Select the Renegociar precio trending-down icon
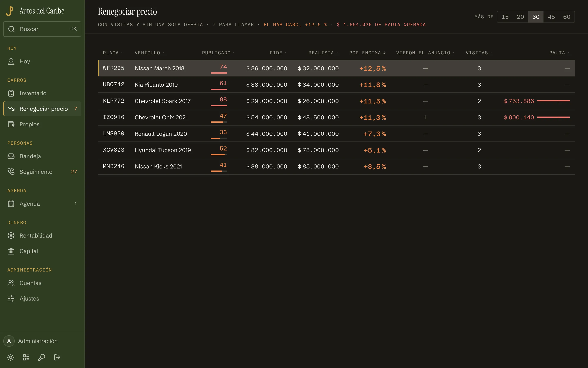Viewport: 588px width, 368px height. (11, 109)
